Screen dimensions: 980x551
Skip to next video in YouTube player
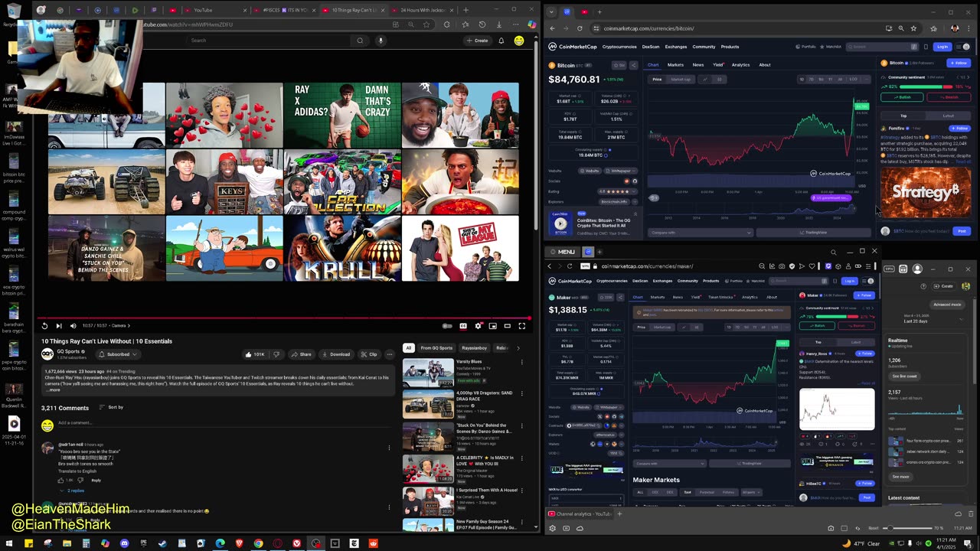[x=58, y=326]
